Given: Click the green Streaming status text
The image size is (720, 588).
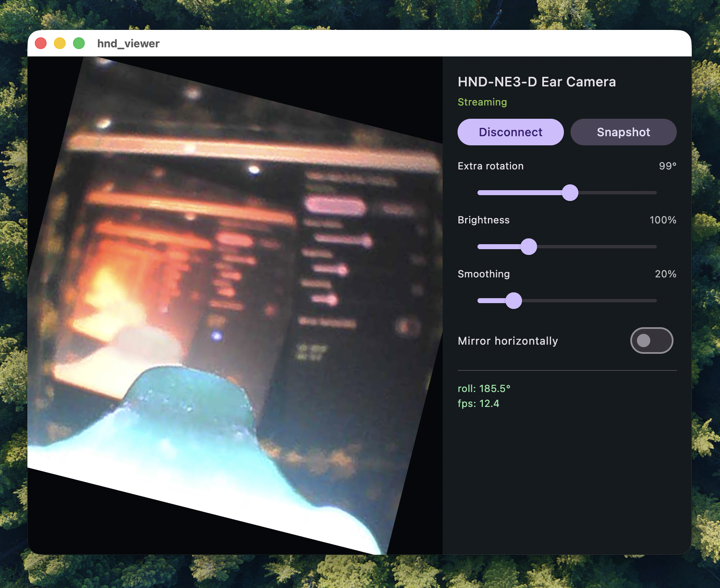Looking at the screenshot, I should [x=482, y=102].
